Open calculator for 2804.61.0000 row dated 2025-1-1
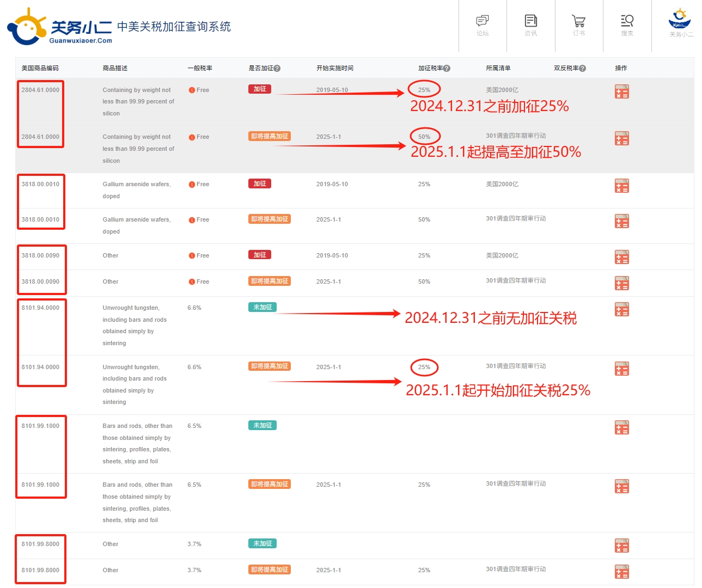Screen dimensions: 702x588 [x=621, y=138]
